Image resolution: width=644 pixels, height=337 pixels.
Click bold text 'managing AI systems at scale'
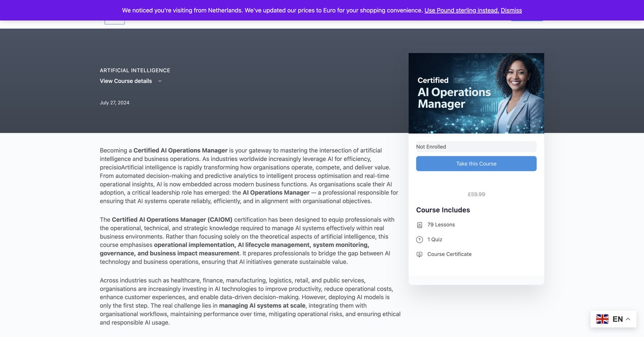(262, 305)
